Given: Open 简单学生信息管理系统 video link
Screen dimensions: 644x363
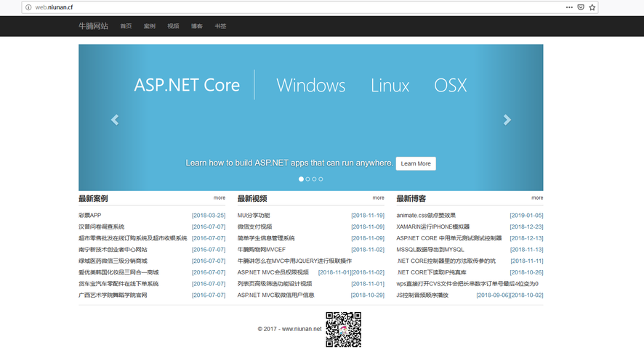Looking at the screenshot, I should tap(266, 238).
